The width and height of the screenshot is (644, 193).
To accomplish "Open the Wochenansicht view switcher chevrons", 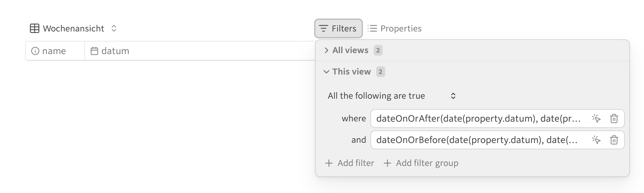I will tap(114, 28).
